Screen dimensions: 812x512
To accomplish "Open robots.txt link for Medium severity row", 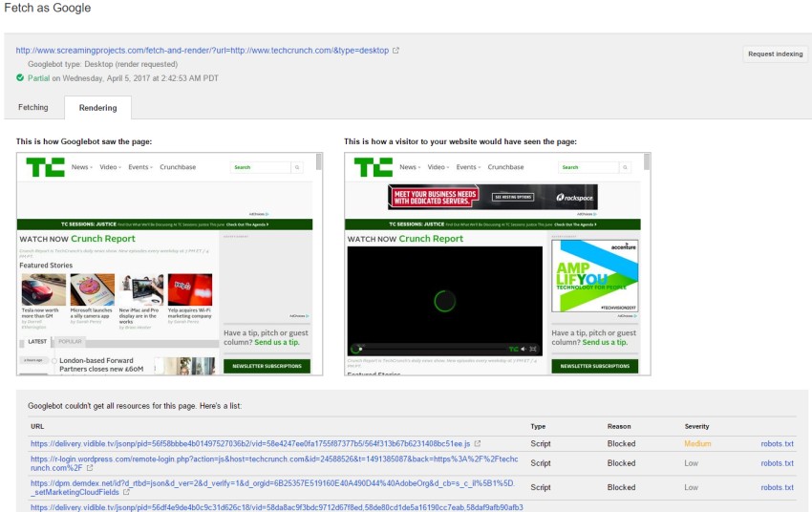I will 777,443.
